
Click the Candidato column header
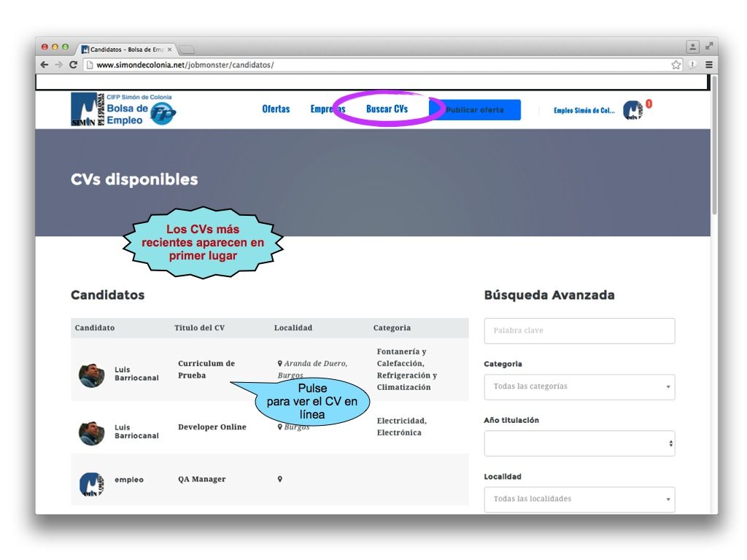pyautogui.click(x=94, y=327)
